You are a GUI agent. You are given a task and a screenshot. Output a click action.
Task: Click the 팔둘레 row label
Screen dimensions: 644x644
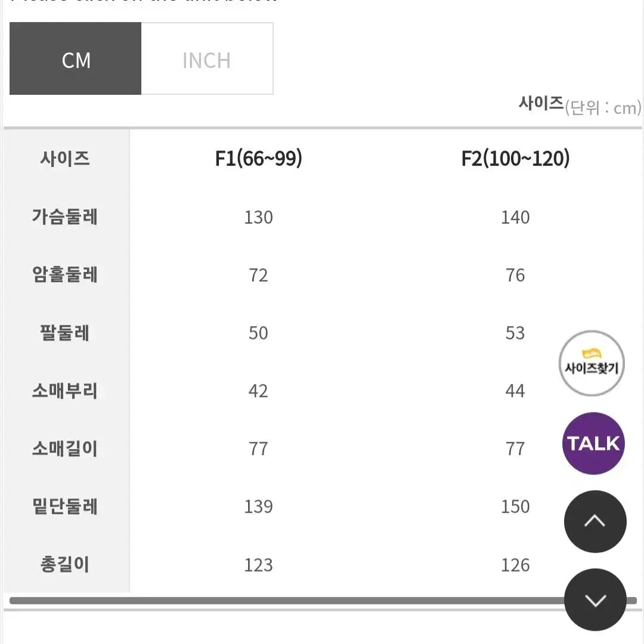pyautogui.click(x=66, y=333)
